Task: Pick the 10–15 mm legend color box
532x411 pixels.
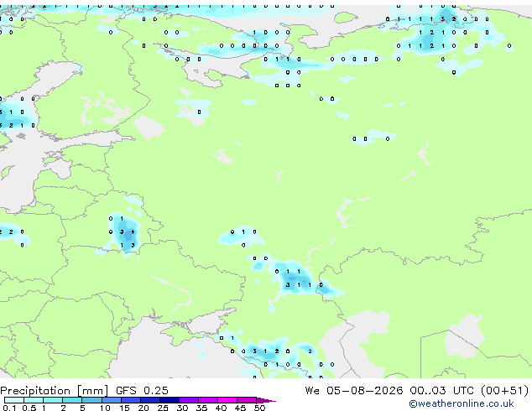Action: pos(111,400)
